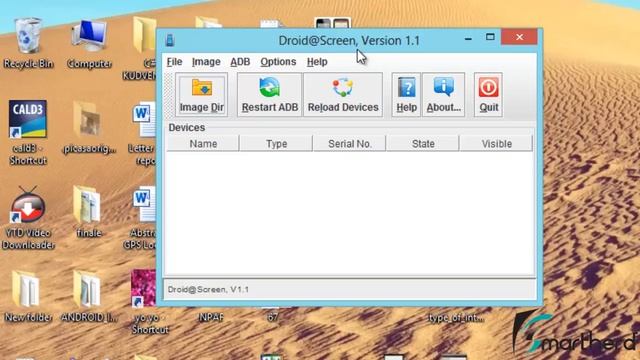Open the Help menu in menu bar
Viewport: 640px width, 360px height.
317,62
